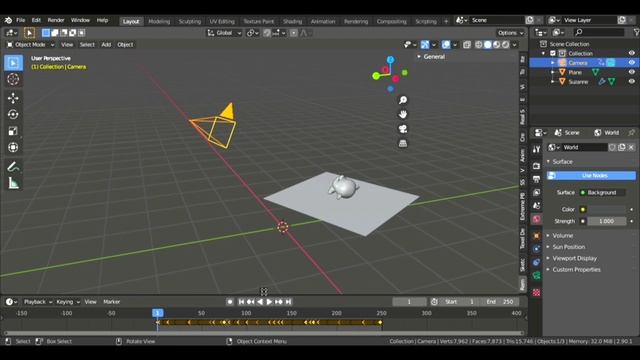Switch to the Shading workspace tab
The image size is (640, 360).
pyautogui.click(x=293, y=21)
